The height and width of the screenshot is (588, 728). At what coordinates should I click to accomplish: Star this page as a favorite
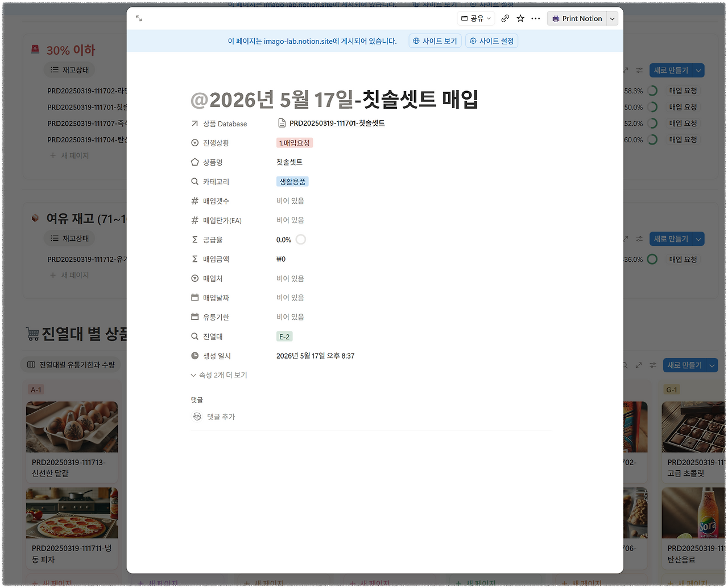pyautogui.click(x=520, y=19)
